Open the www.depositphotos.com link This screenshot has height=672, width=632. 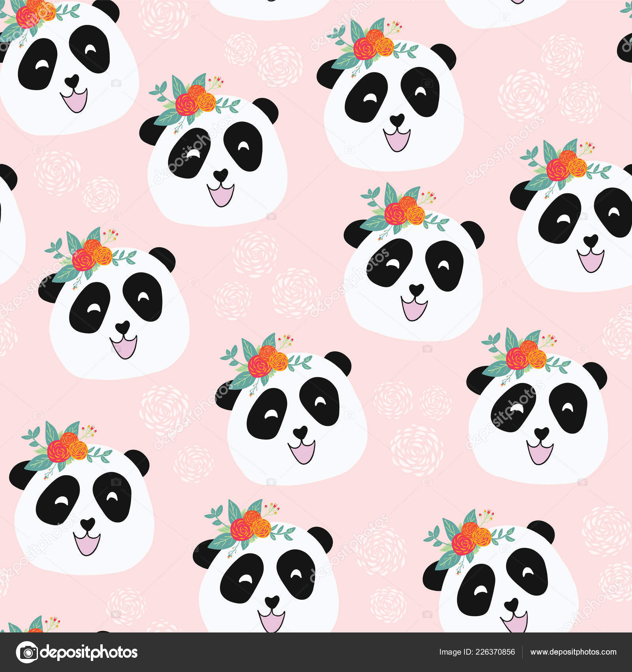coord(573,652)
